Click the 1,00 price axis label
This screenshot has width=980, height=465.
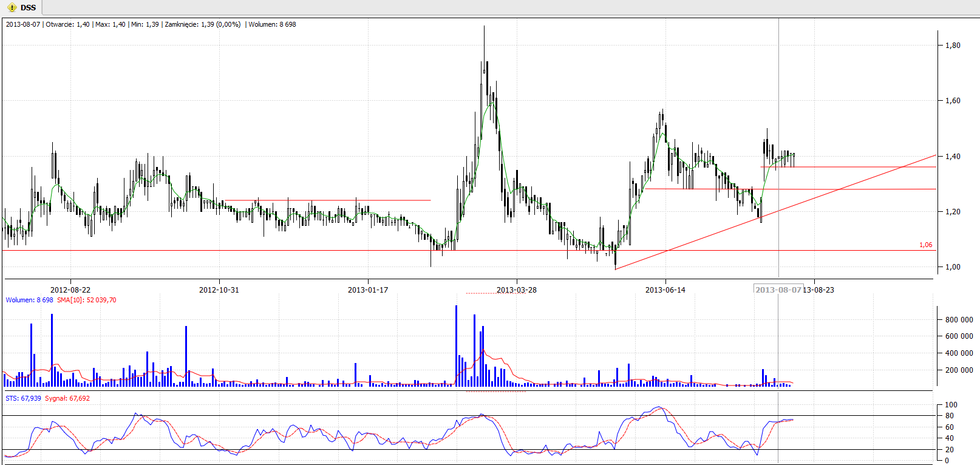tap(953, 267)
